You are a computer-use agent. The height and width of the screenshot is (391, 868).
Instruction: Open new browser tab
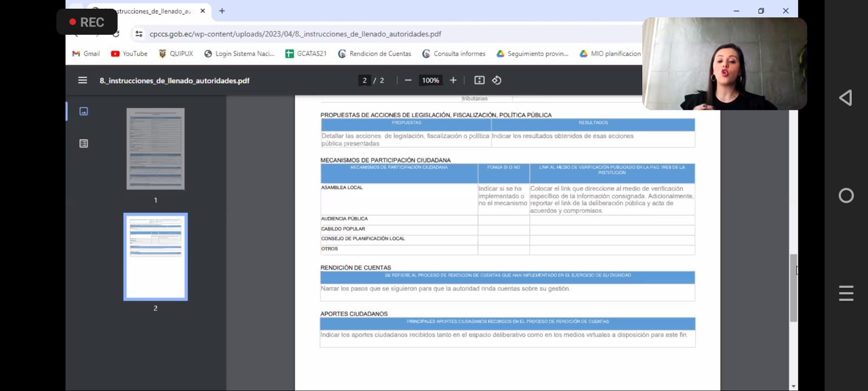[x=222, y=11]
